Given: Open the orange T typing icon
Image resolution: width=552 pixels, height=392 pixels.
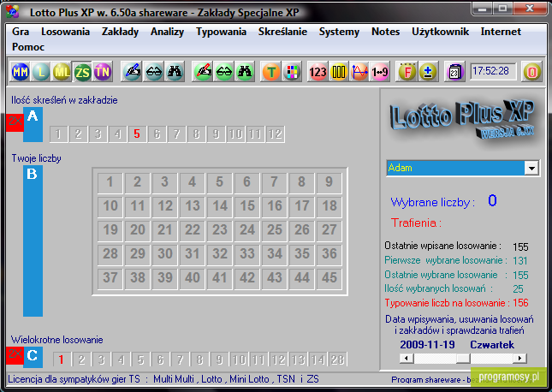Looking at the screenshot, I should point(271,72).
